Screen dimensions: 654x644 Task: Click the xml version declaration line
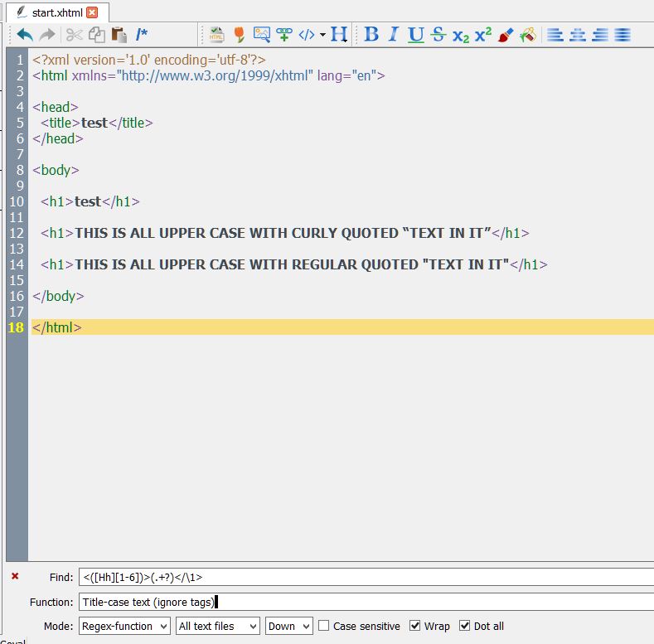coord(149,60)
